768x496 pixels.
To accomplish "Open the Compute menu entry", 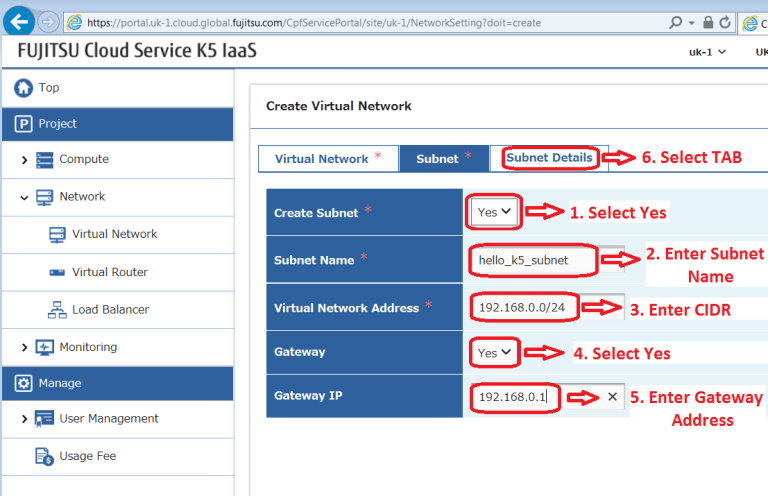I will [84, 159].
